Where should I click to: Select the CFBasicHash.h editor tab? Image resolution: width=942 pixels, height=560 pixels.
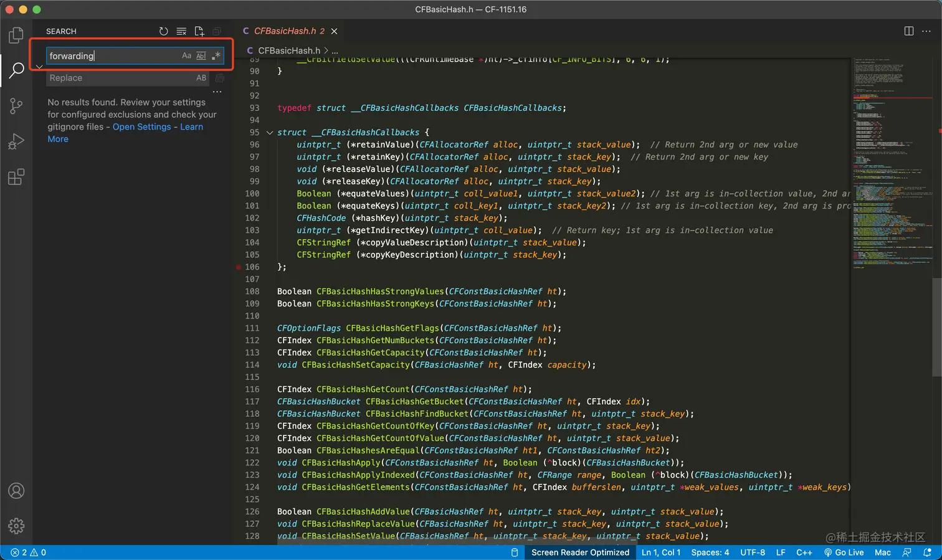[289, 31]
